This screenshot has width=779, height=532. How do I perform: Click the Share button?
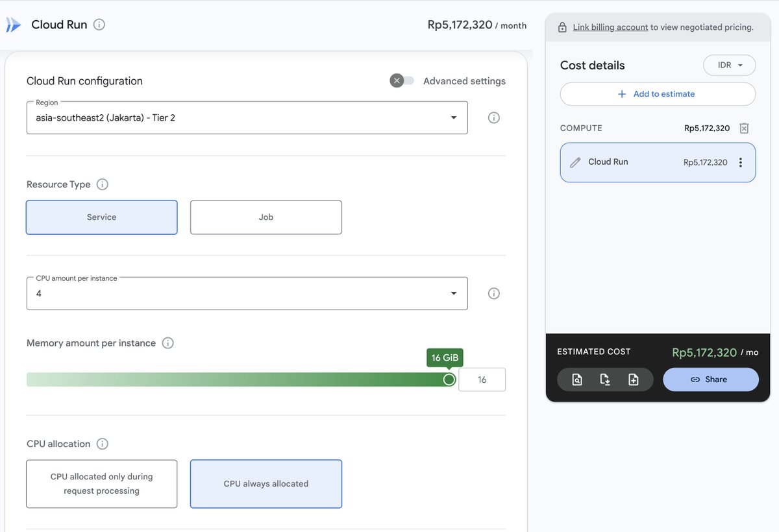click(x=710, y=380)
